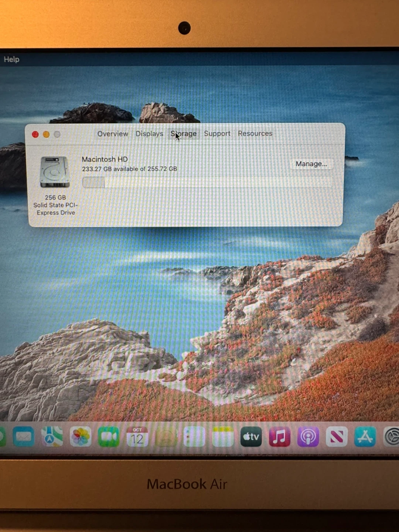Launch Apple News from the Dock
The image size is (399, 532).
coord(336,437)
